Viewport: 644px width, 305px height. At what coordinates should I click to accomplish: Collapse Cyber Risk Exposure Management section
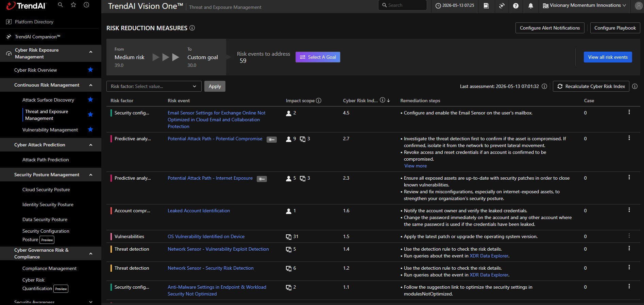pos(91,52)
